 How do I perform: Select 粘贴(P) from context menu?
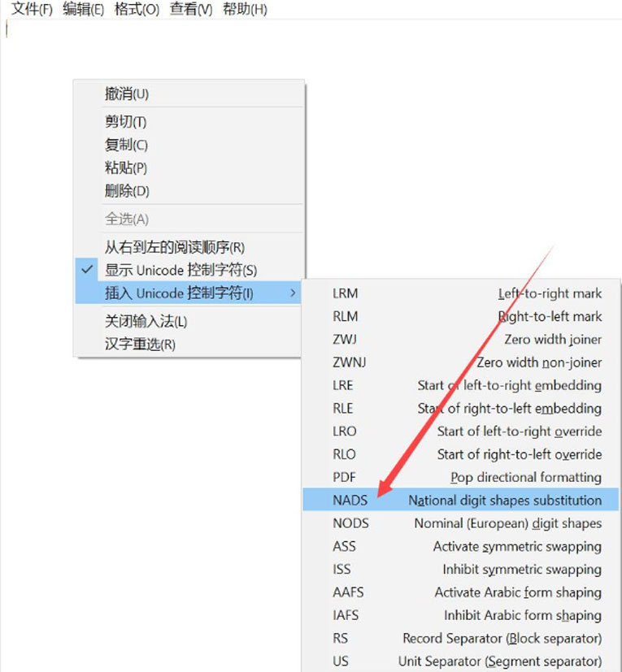[x=126, y=168]
